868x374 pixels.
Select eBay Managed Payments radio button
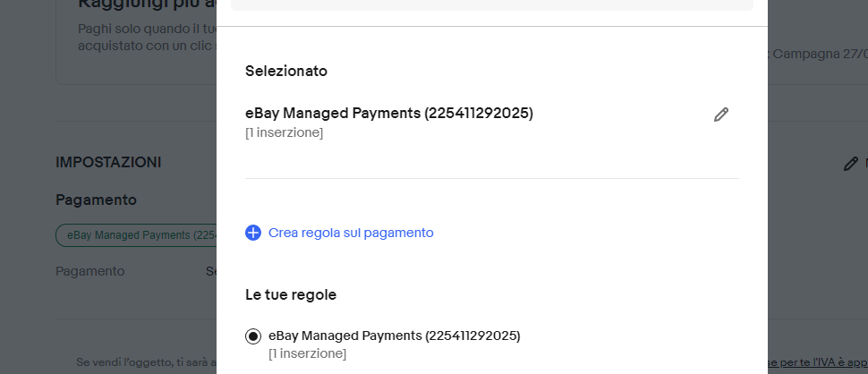[x=253, y=336]
